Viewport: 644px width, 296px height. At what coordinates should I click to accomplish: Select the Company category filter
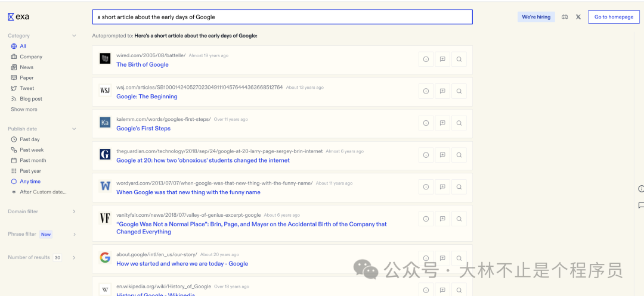point(27,57)
